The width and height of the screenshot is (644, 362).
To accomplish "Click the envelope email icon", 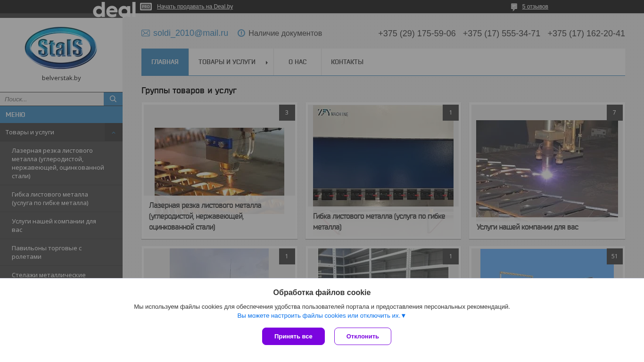I will tap(146, 33).
